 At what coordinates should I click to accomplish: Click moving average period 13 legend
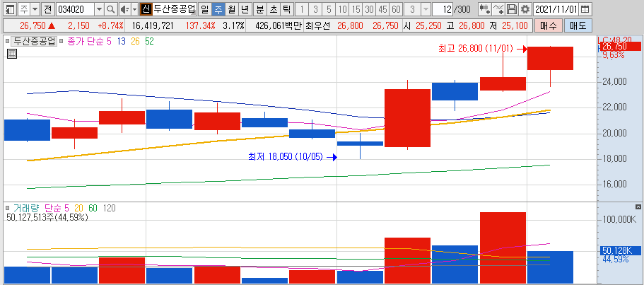pos(121,41)
